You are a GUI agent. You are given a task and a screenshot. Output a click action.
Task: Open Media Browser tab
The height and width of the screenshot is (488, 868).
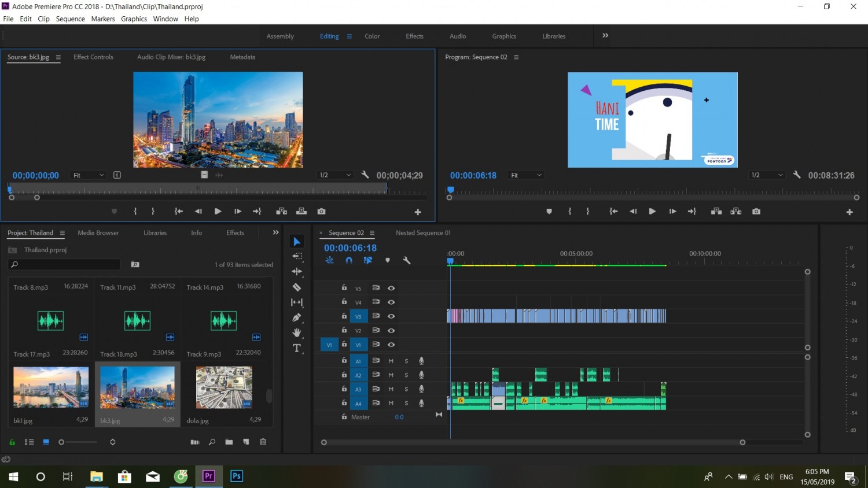point(98,232)
